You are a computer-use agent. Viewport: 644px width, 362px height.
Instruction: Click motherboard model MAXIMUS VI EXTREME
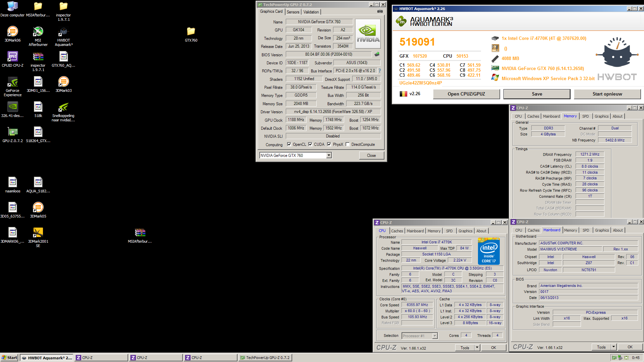(570, 249)
